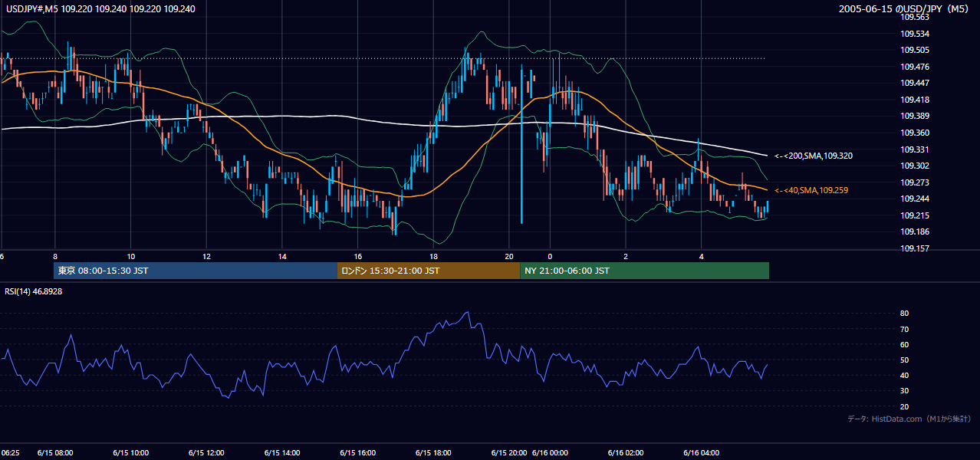Image resolution: width=980 pixels, height=460 pixels.
Task: Click the 06:25 time label at bottom left
Action: click(x=10, y=453)
